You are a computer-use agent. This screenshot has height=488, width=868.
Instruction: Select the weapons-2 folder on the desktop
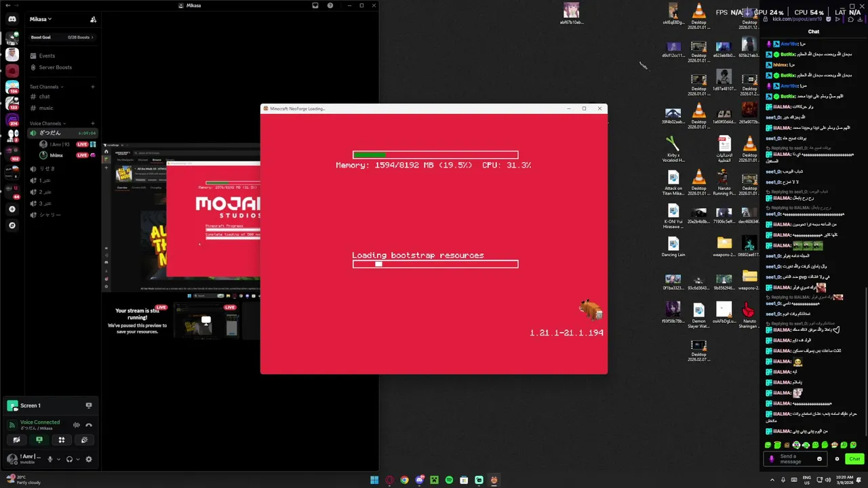tap(724, 247)
